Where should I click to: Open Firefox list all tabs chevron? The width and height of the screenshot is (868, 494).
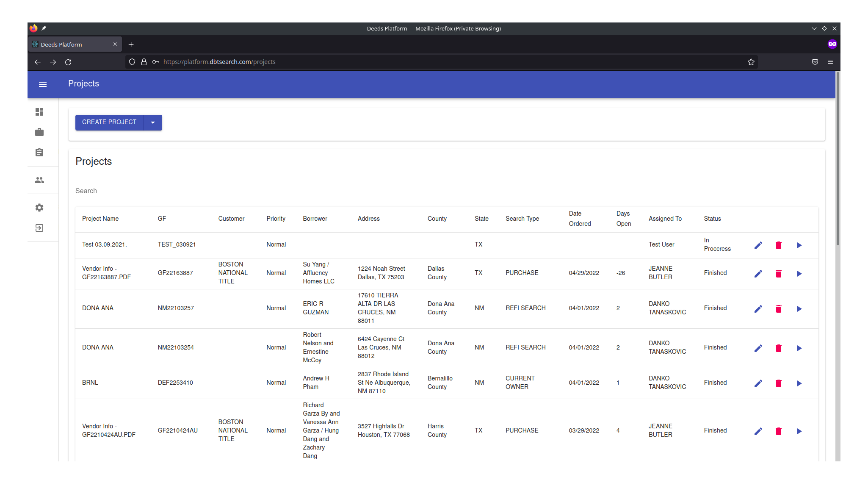click(x=814, y=28)
